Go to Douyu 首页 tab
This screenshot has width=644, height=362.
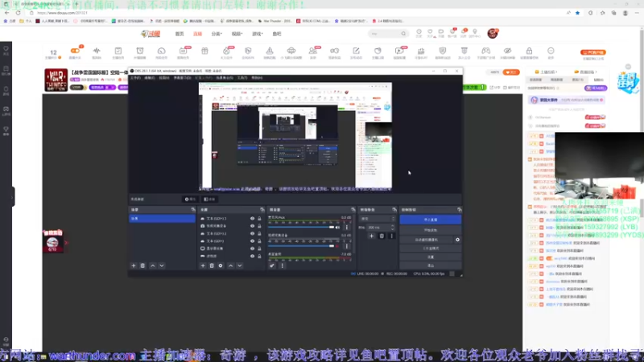(x=180, y=34)
